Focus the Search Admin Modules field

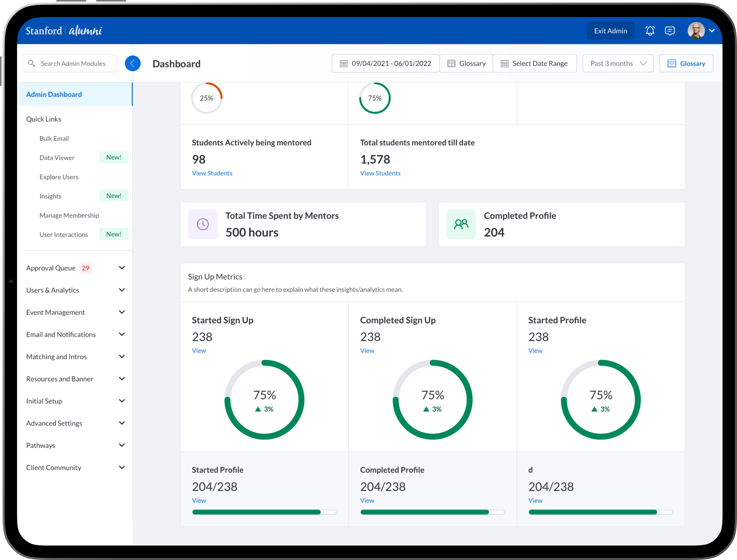73,63
